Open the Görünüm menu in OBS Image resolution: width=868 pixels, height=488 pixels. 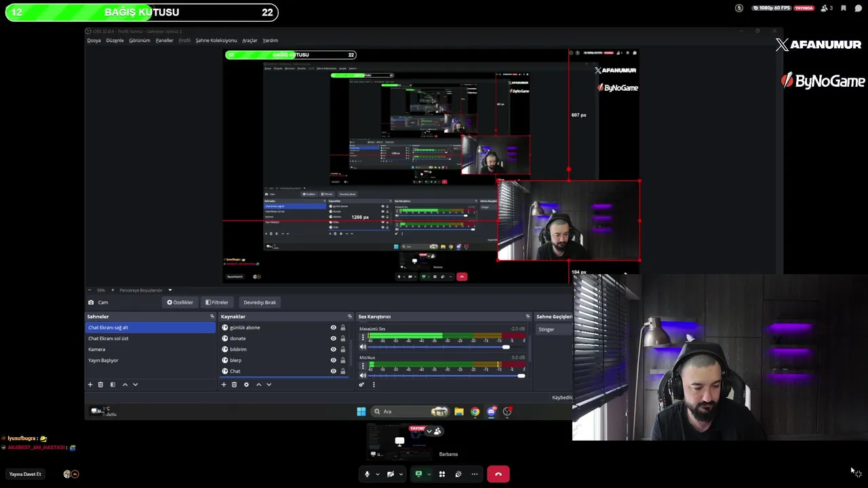pyautogui.click(x=140, y=40)
